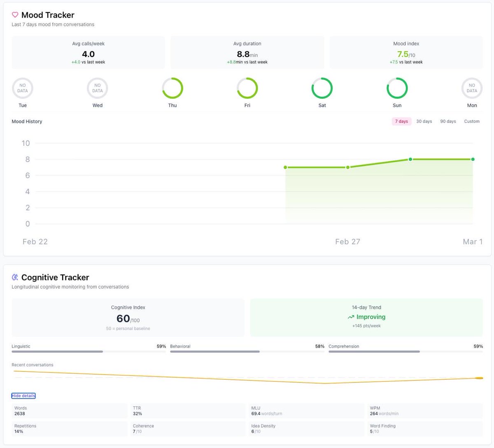This screenshot has width=494, height=448.
Task: Click '+7.5 vs last week' text
Action: click(x=406, y=62)
